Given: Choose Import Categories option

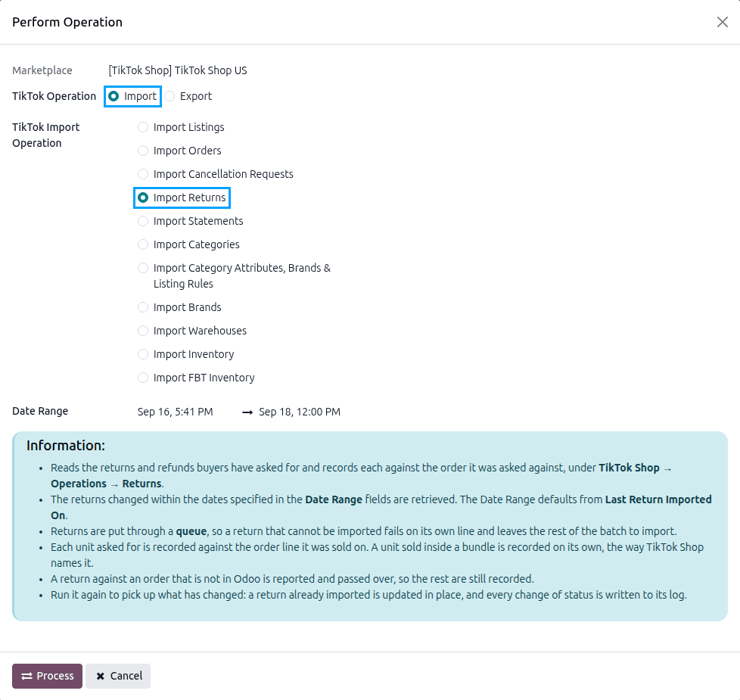Looking at the screenshot, I should click(188, 244).
